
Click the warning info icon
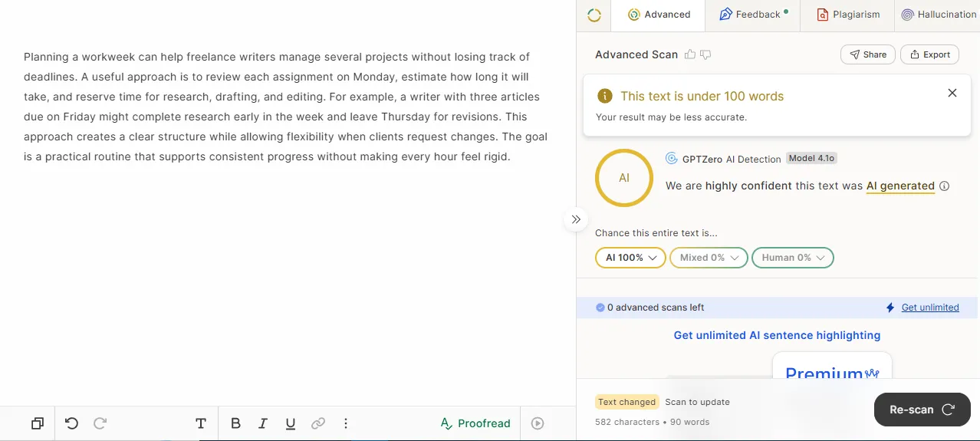click(605, 96)
